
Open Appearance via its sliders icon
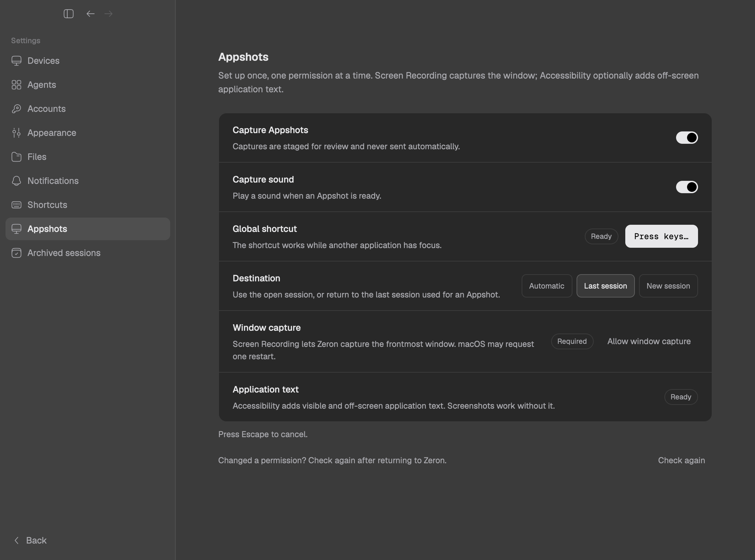[16, 133]
